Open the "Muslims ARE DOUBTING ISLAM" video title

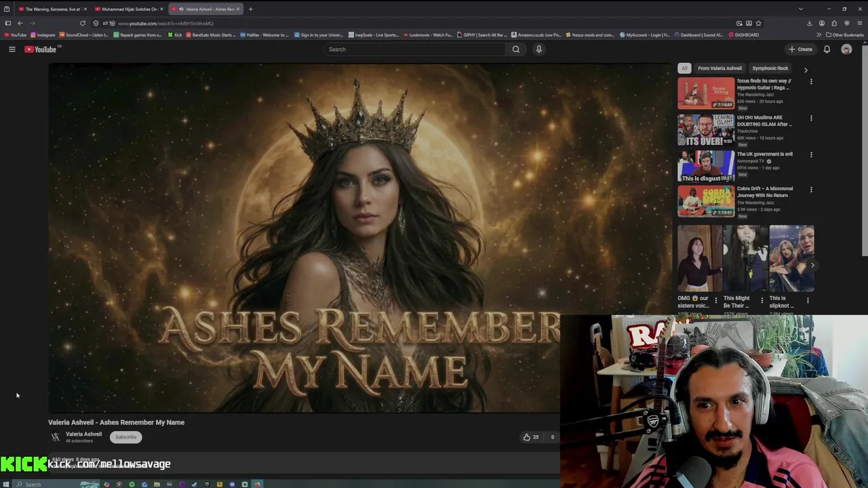point(764,121)
